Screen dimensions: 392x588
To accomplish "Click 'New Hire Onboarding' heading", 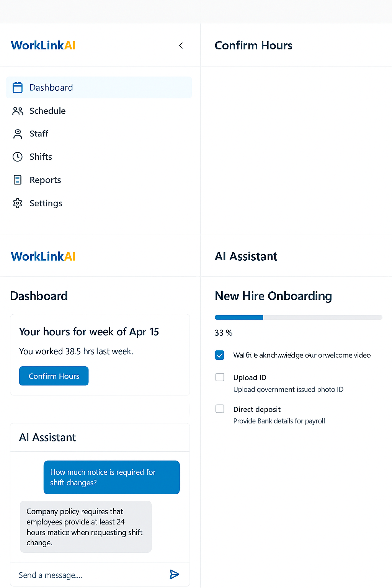I will point(273,296).
